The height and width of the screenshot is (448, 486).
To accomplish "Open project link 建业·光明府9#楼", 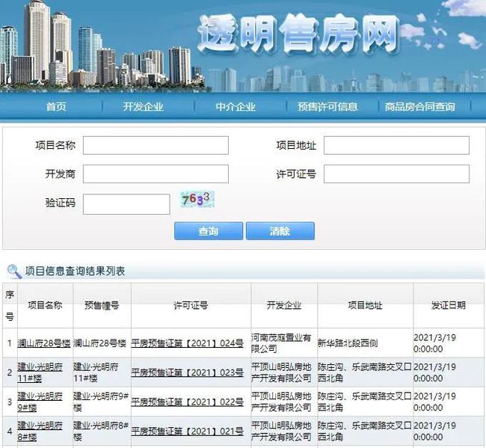I will (40, 402).
